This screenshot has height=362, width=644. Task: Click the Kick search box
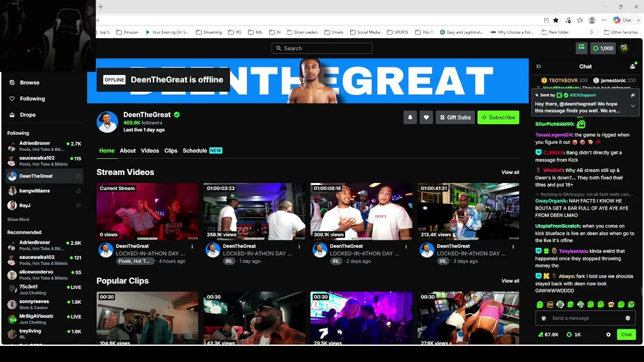pos(322,48)
